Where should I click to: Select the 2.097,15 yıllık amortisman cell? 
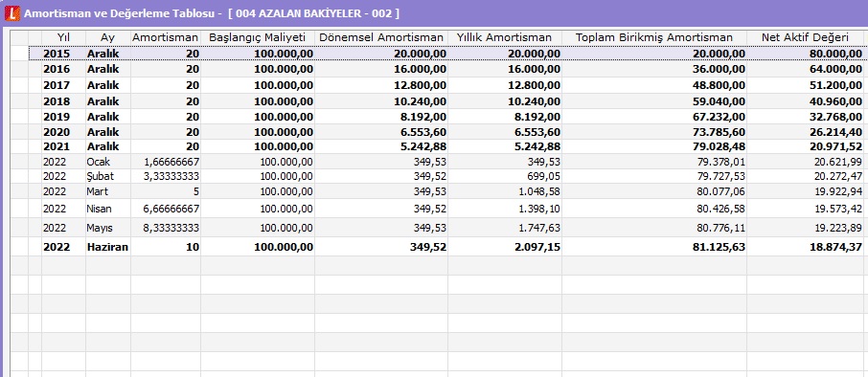504,247
